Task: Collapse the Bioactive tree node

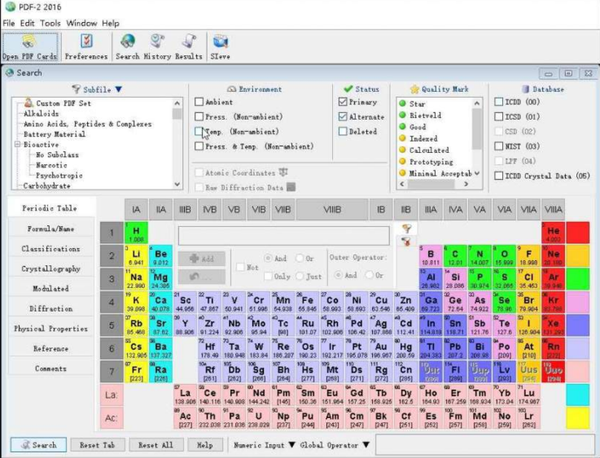Action: click(x=18, y=145)
